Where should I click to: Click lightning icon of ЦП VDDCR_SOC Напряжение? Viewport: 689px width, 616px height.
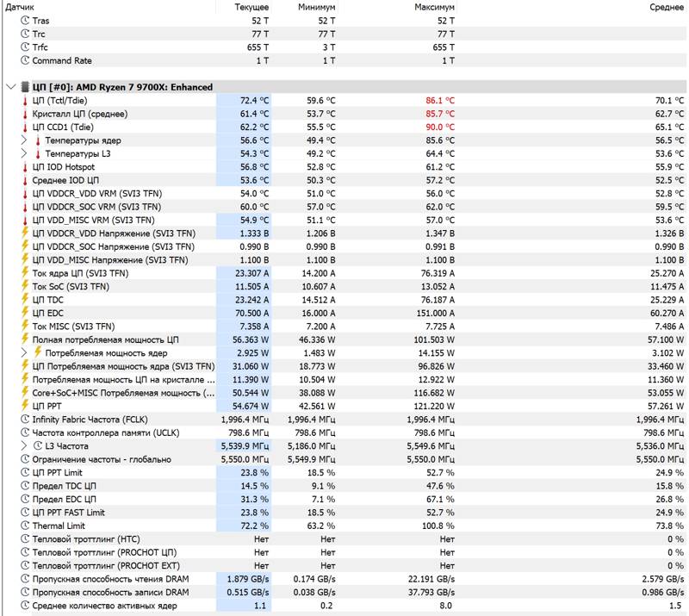point(25,246)
